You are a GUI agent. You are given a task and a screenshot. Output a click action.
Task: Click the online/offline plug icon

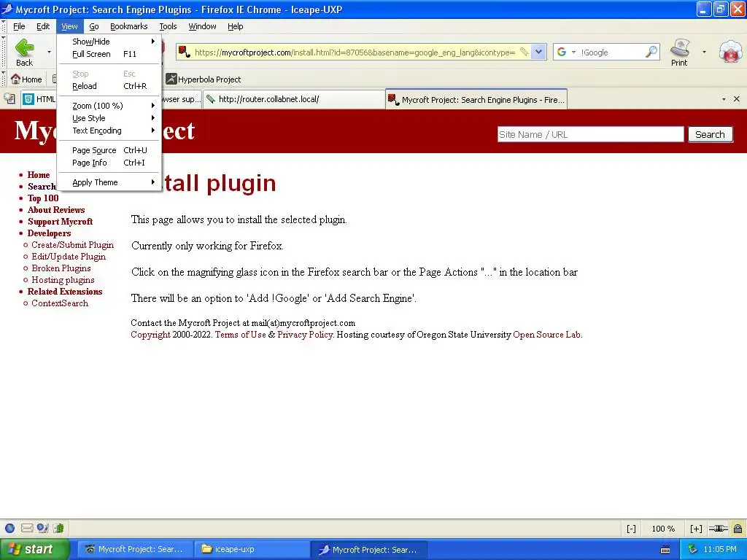(718, 528)
